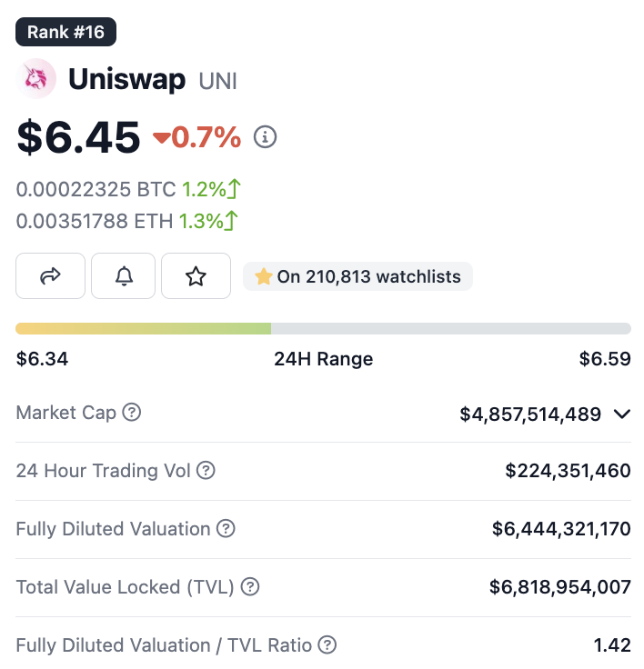Click the Total Value Locked help icon

[x=250, y=587]
